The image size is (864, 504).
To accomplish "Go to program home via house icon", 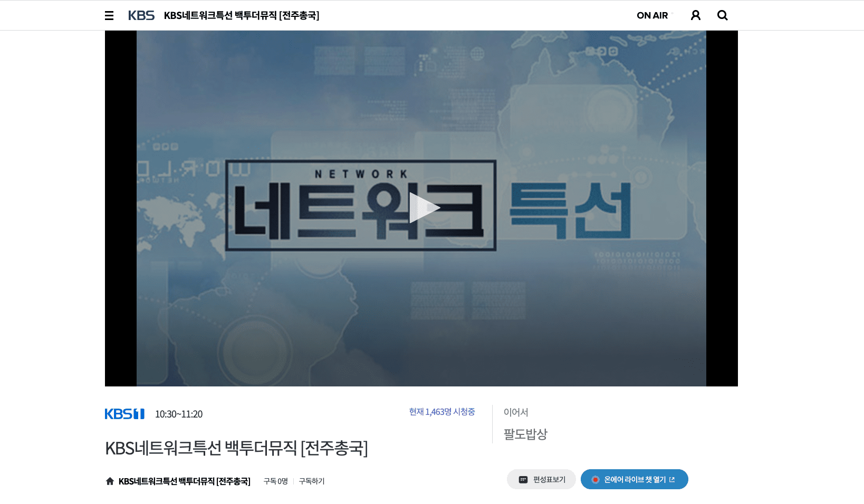I will [x=110, y=481].
